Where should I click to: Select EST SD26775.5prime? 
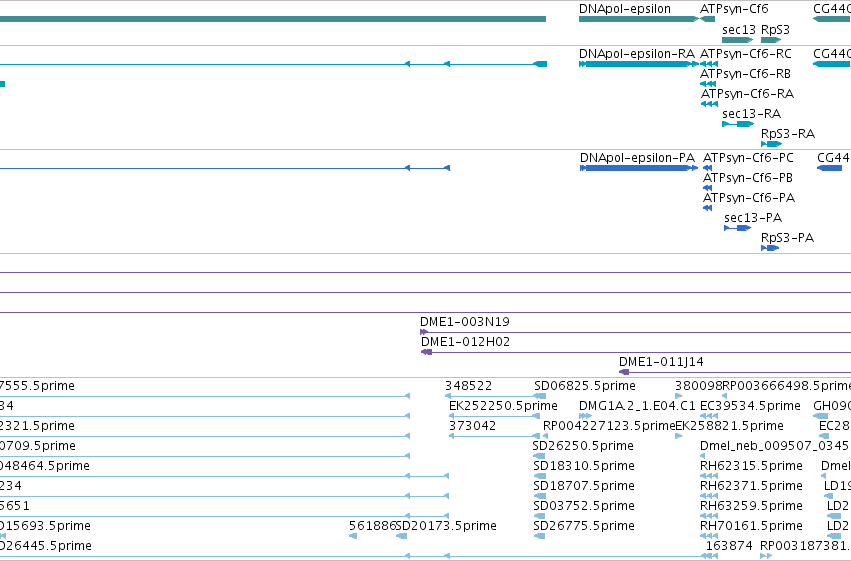click(583, 526)
